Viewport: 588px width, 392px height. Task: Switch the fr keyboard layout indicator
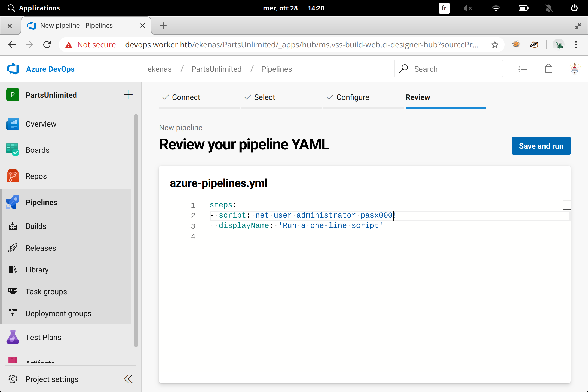pyautogui.click(x=444, y=8)
